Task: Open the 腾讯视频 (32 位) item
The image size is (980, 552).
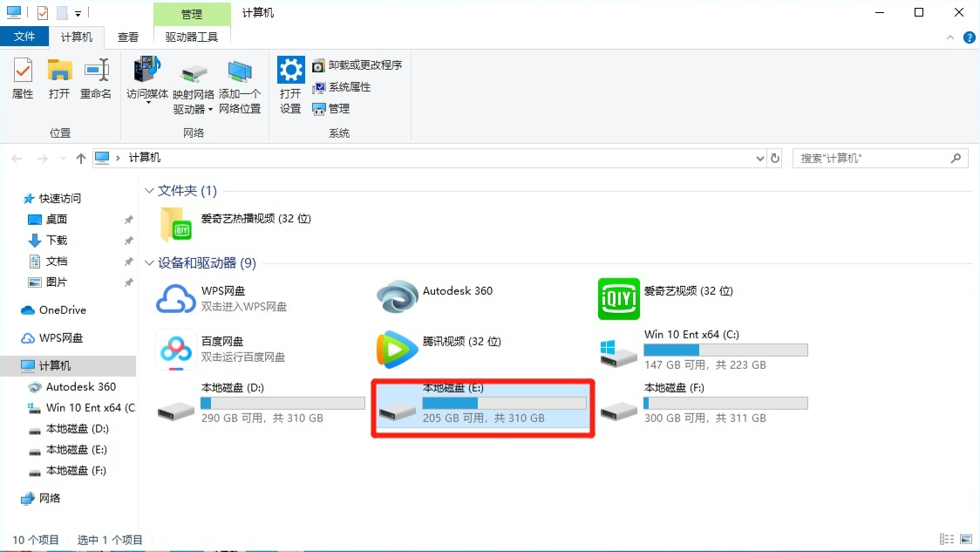Action: [397, 349]
